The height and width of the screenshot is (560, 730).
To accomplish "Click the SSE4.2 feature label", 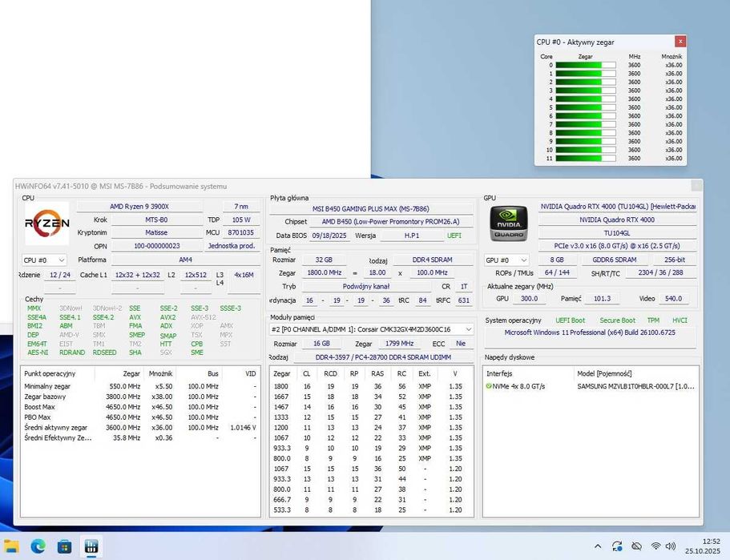I will (103, 317).
